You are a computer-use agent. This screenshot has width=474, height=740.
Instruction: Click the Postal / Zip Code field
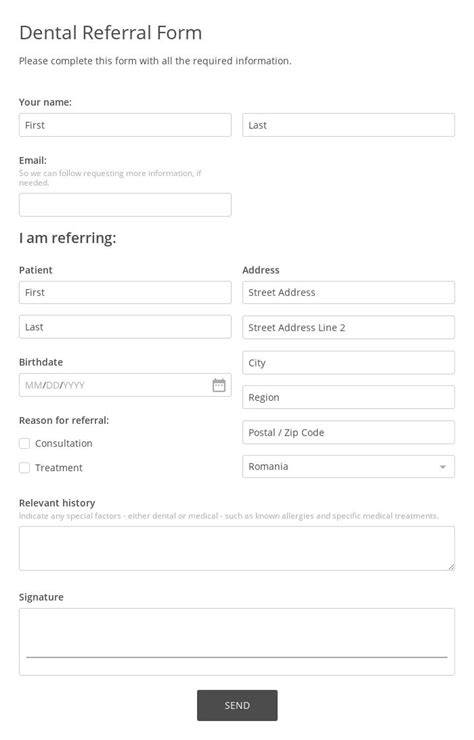(348, 432)
